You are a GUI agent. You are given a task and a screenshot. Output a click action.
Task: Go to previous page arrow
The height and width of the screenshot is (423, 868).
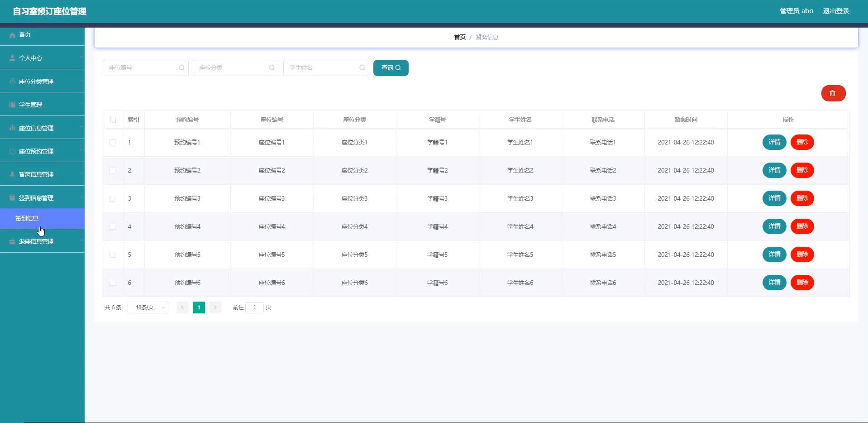182,308
